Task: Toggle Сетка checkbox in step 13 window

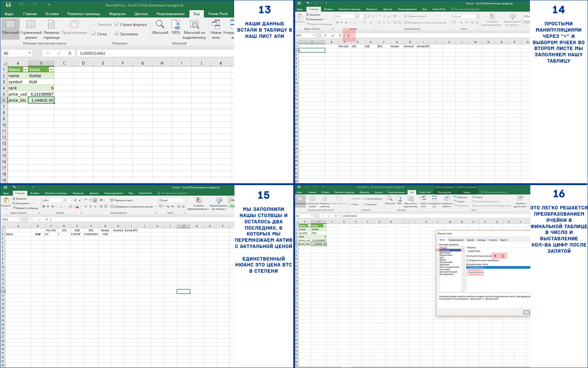Action: (94, 34)
